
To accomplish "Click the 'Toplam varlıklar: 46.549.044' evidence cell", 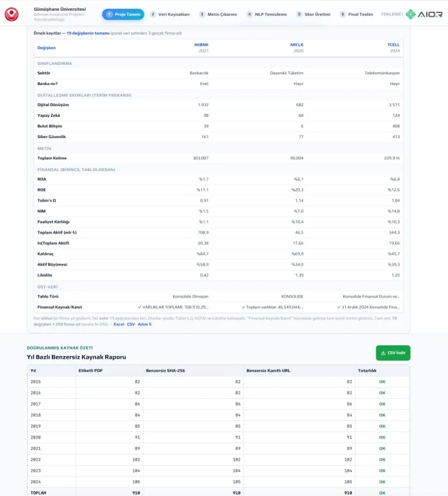I will 272,307.
